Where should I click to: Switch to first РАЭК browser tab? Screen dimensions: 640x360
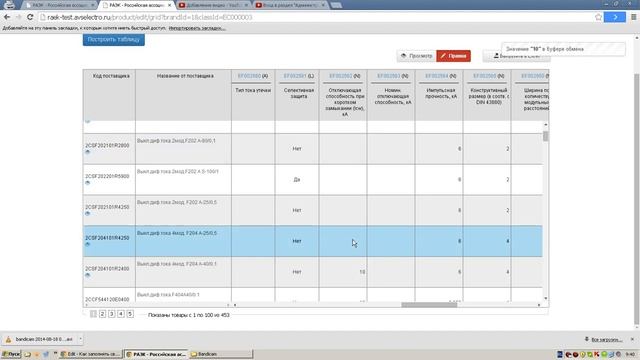(x=59, y=5)
